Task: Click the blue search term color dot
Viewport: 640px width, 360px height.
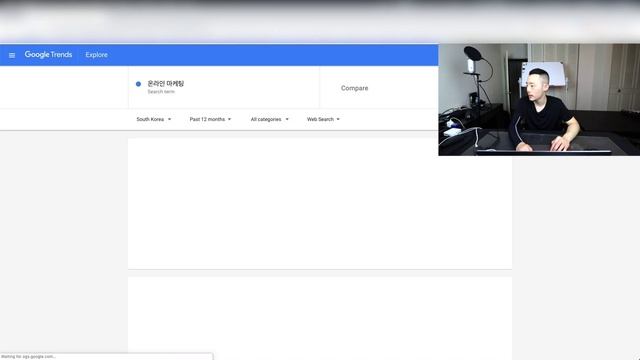Action: pyautogui.click(x=138, y=84)
